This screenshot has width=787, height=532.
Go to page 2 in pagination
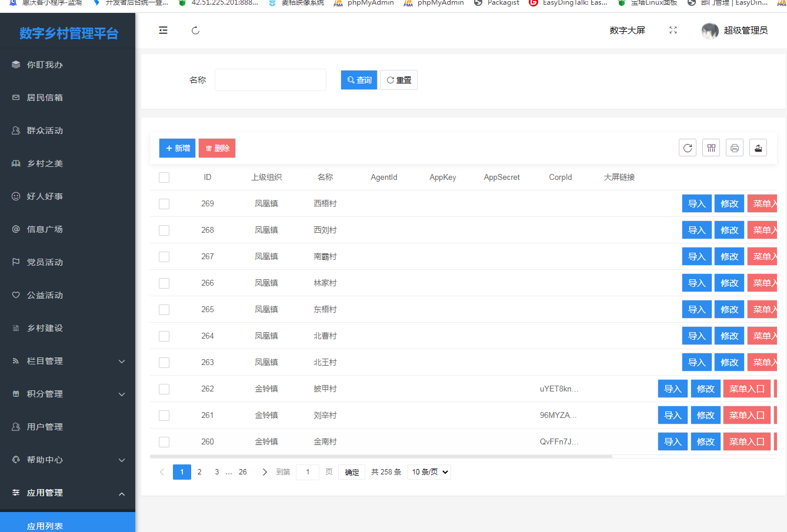pyautogui.click(x=199, y=472)
